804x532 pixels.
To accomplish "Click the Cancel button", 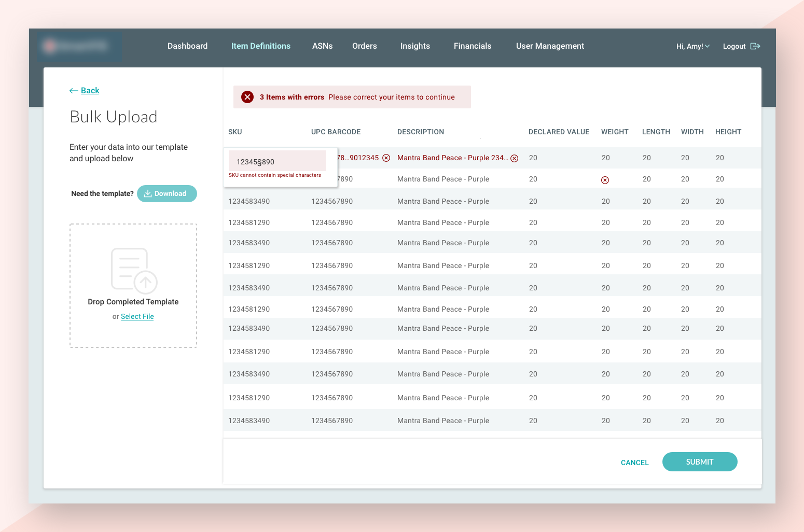I will [x=634, y=463].
